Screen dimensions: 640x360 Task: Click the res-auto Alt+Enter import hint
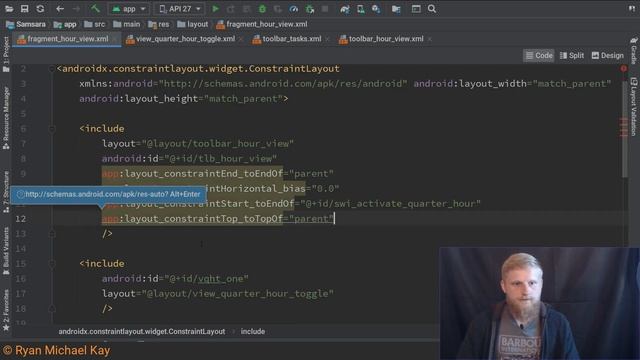[109, 194]
